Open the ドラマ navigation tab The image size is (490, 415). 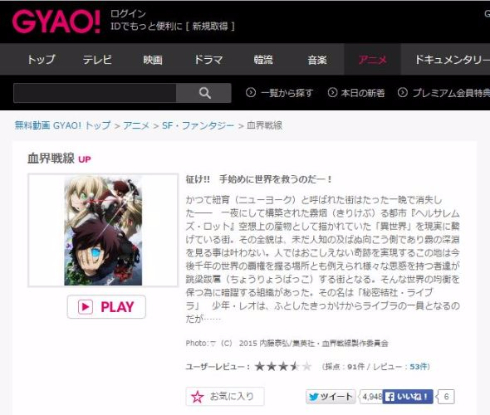click(208, 60)
